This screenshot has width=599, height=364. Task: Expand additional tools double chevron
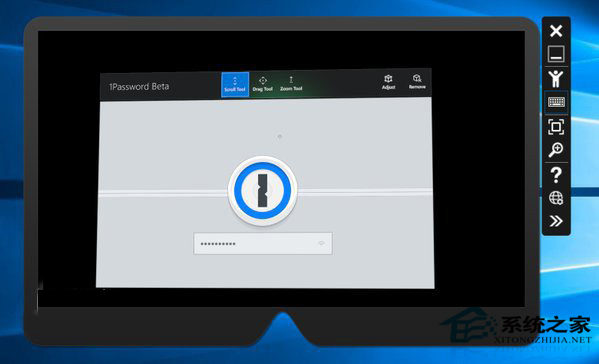point(556,221)
